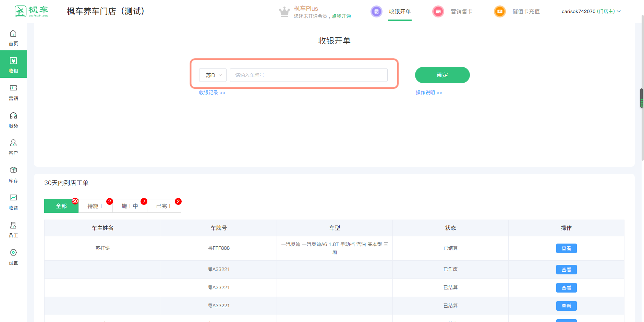Screen dimensions: 644x322
Task: Open the 设置 settings icon
Action: coord(13,253)
